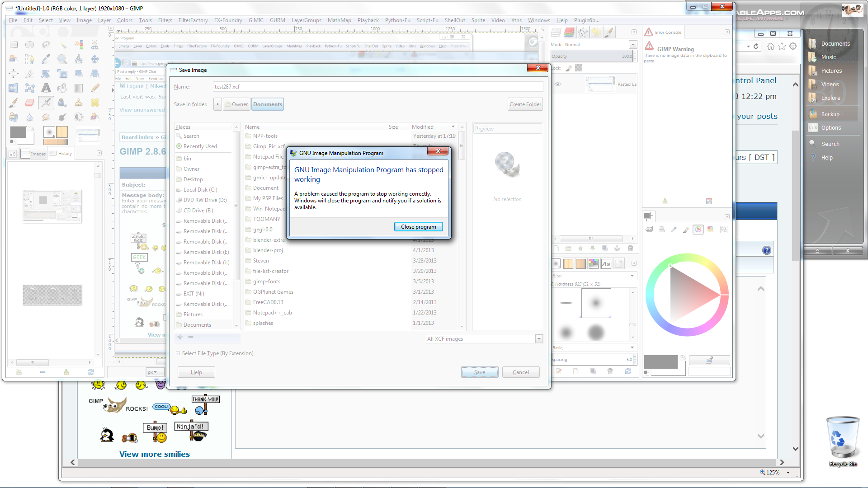Switch to the Error Console tab

(x=663, y=32)
